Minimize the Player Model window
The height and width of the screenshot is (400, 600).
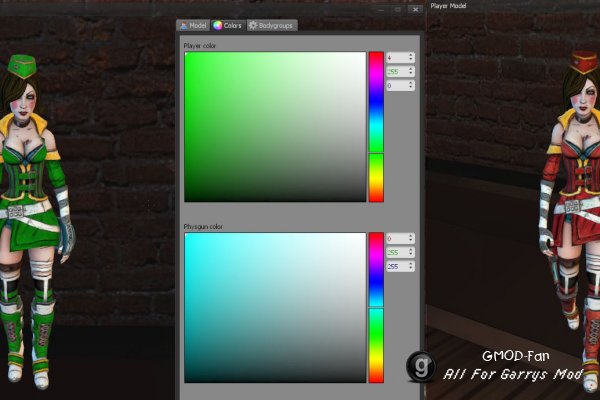point(381,10)
